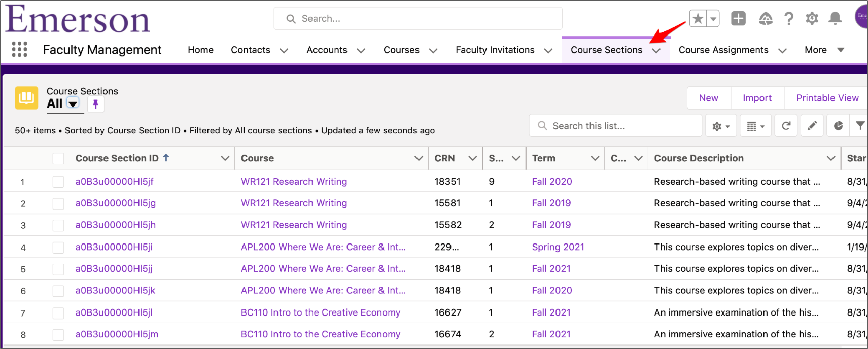Open the Display As table menu

[x=755, y=126]
